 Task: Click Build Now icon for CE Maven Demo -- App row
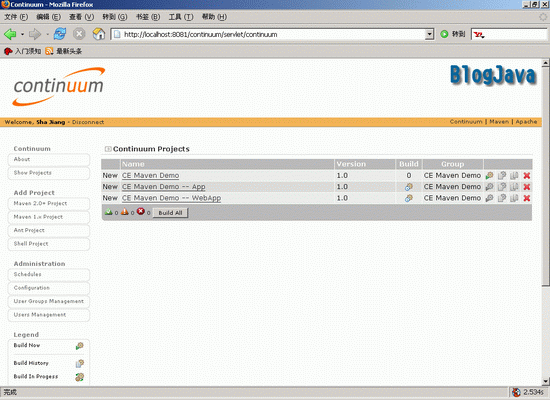489,187
